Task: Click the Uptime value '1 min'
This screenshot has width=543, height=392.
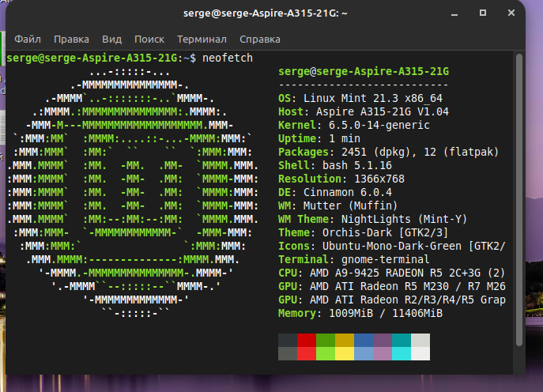Action: [345, 138]
